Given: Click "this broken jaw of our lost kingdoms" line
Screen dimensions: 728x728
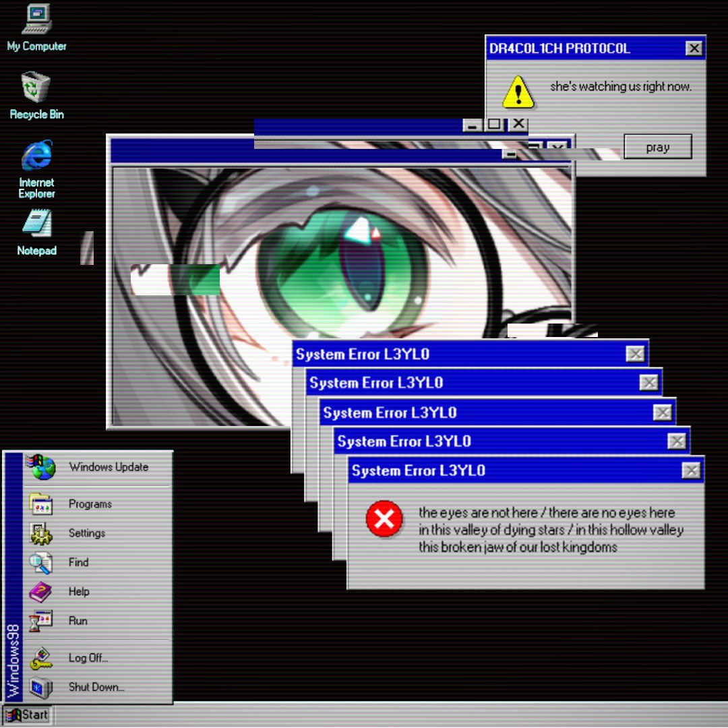Looking at the screenshot, I should [518, 547].
